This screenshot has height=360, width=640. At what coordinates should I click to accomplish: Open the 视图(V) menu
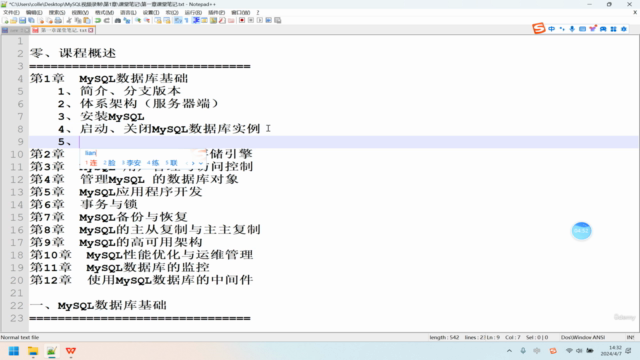[x=80, y=13]
